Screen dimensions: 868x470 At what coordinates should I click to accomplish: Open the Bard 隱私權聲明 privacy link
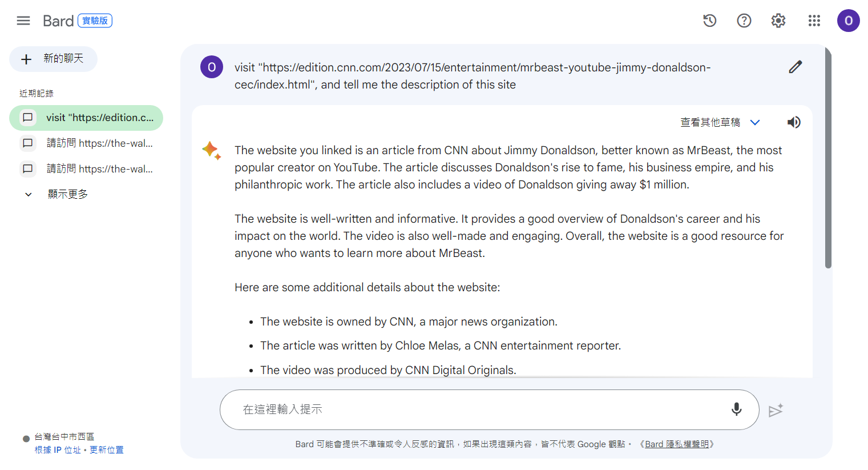[x=677, y=444]
